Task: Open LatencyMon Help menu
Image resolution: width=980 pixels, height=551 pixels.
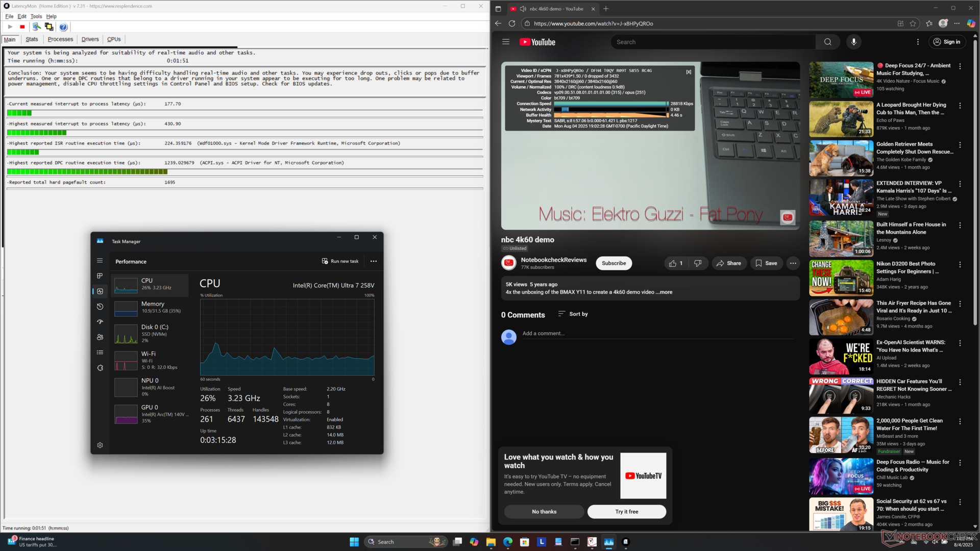Action: point(52,16)
